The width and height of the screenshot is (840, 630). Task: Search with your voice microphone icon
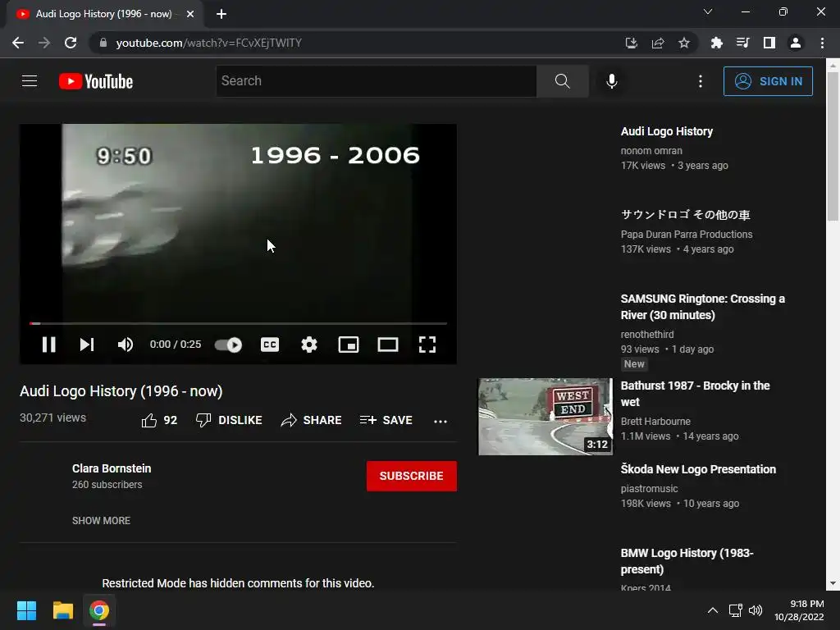612,81
